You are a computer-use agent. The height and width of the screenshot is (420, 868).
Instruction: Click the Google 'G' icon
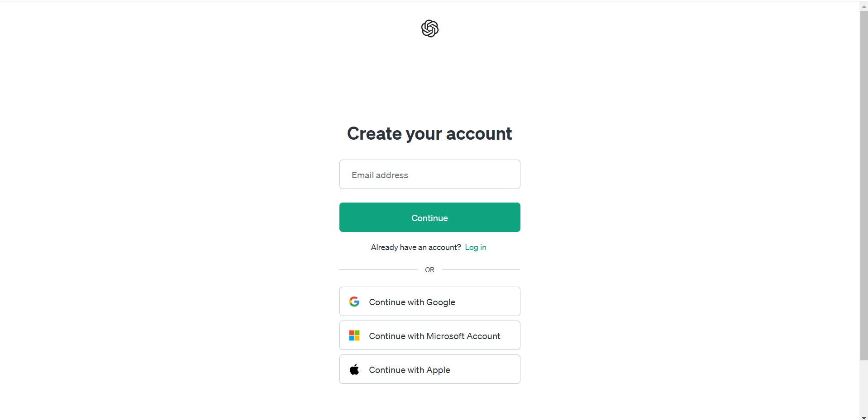354,302
